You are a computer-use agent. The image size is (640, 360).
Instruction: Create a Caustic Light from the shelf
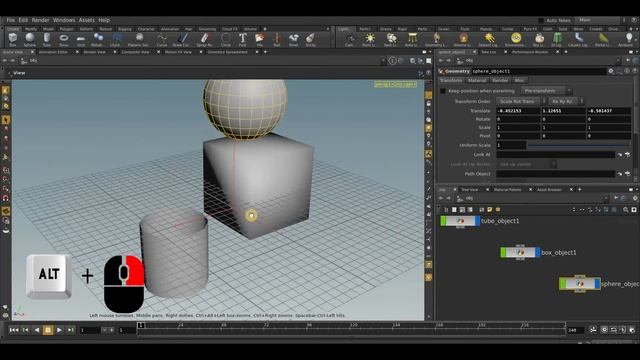[x=578, y=40]
